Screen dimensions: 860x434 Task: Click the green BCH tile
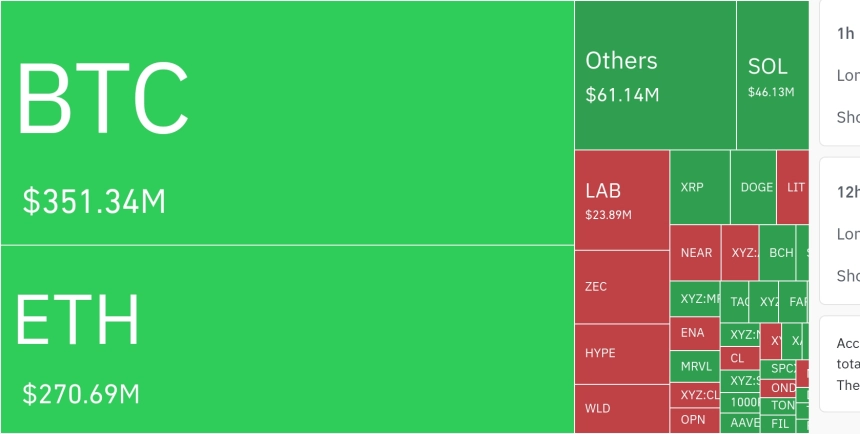(777, 252)
